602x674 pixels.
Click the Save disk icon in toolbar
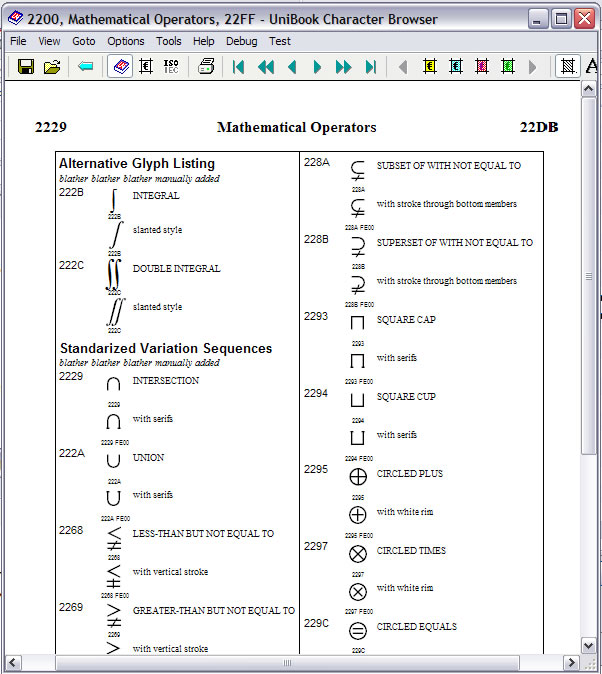pyautogui.click(x=26, y=67)
